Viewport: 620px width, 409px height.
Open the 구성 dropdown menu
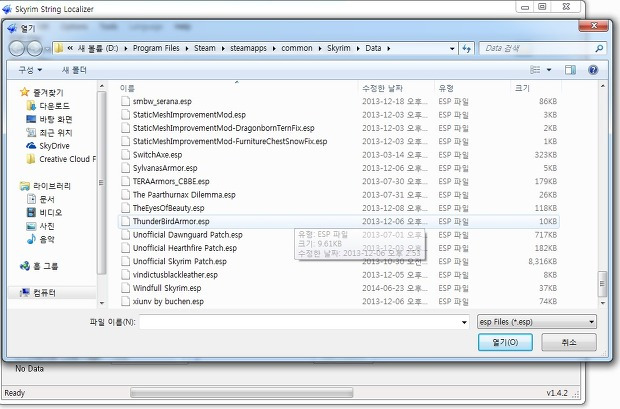[x=30, y=70]
